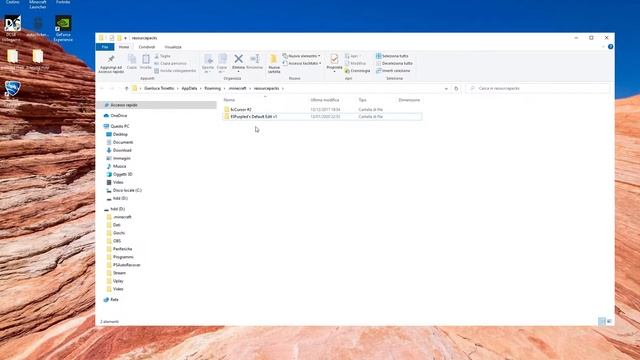
Task: Sort by the Tipo column header
Action: click(362, 100)
